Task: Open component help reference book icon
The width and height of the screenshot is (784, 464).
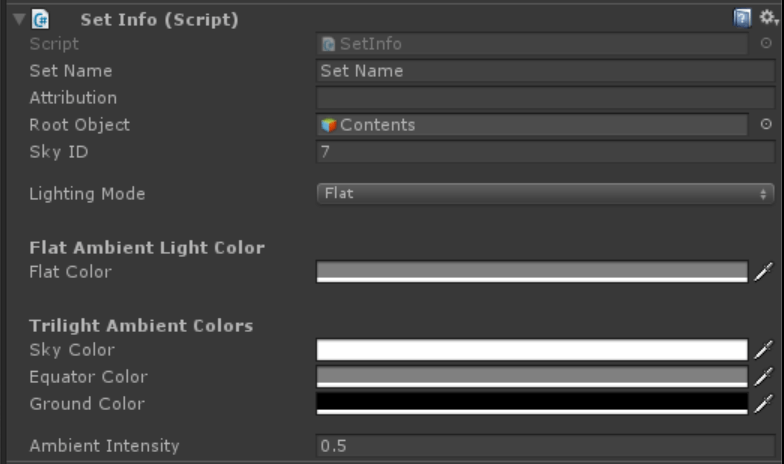Action: [742, 18]
